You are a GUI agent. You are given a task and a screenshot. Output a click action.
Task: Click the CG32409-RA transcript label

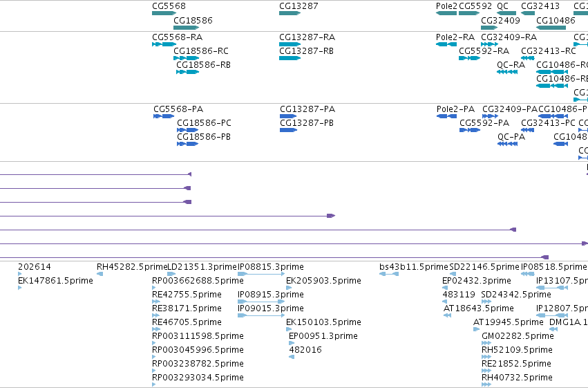tap(509, 37)
